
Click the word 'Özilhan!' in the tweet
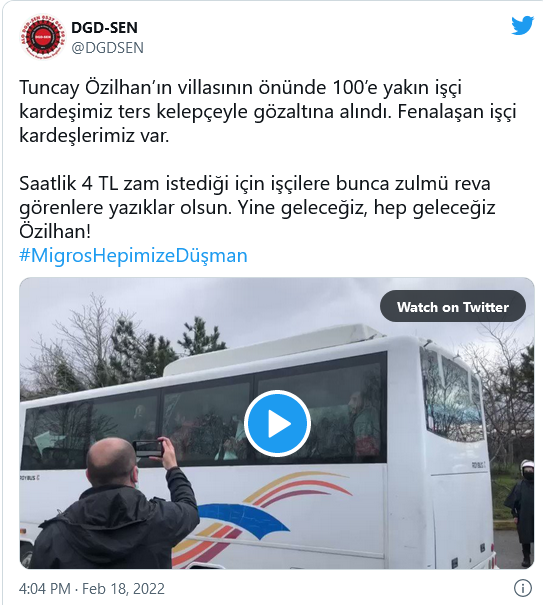coord(55,232)
